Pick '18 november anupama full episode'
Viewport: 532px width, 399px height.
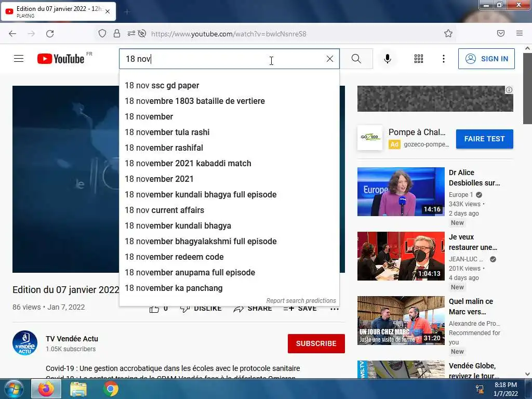pos(229,273)
